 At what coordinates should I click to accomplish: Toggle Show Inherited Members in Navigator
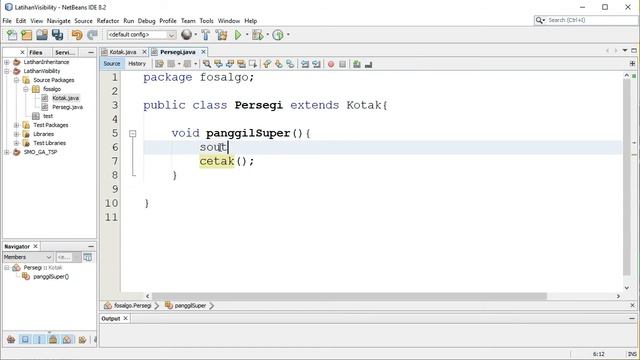[11, 340]
